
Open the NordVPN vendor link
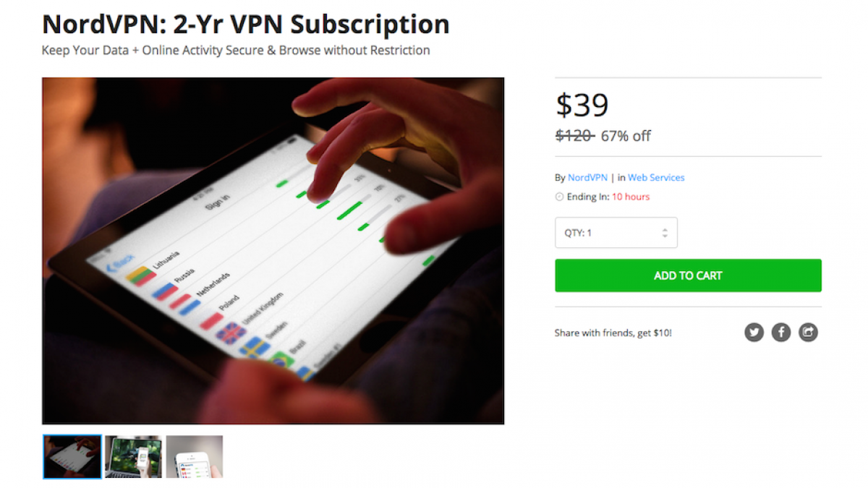(x=587, y=177)
